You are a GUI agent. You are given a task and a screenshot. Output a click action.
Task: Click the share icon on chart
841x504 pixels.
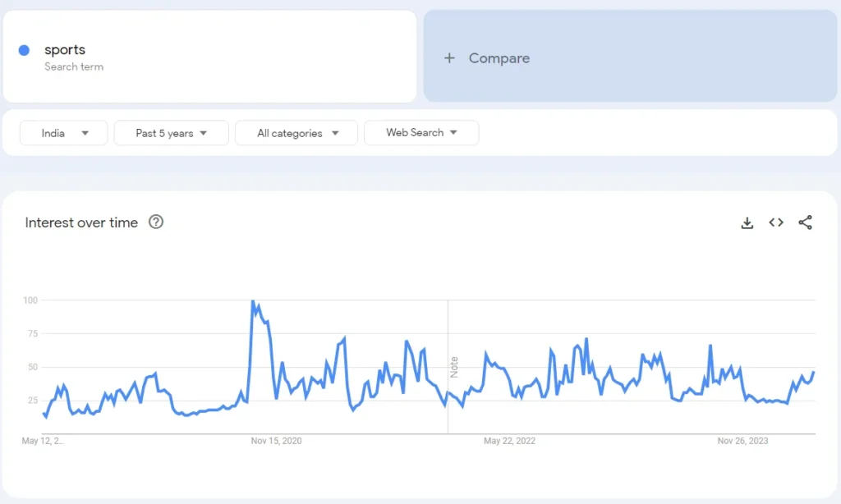click(x=805, y=222)
